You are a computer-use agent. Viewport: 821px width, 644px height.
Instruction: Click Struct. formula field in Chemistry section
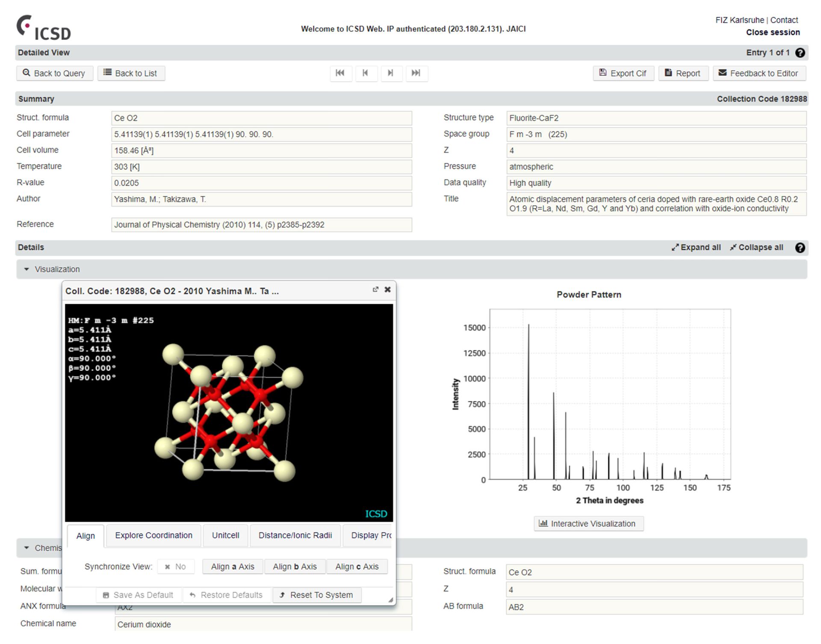click(x=655, y=572)
